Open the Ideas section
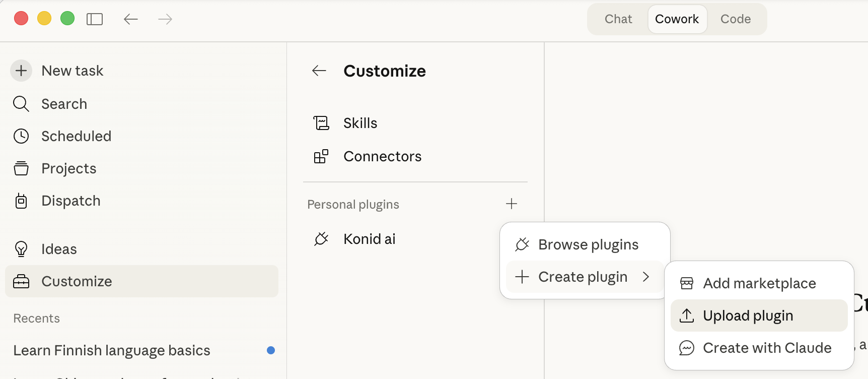Viewport: 868px width, 379px height. pos(59,249)
